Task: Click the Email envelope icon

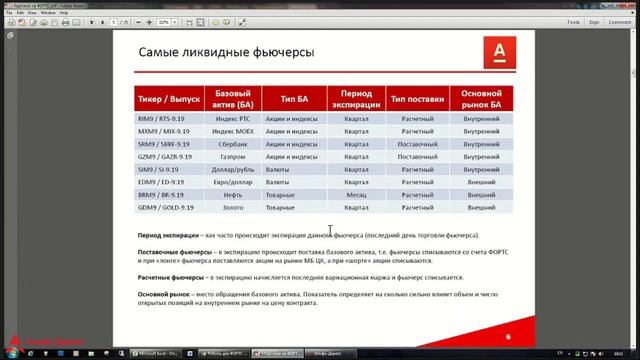Action: 76,22
